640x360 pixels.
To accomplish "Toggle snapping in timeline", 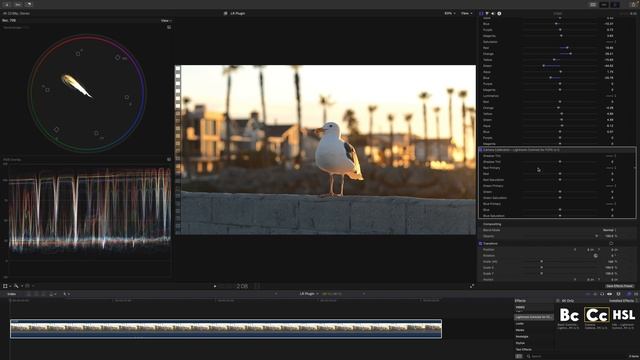I will click(x=609, y=294).
